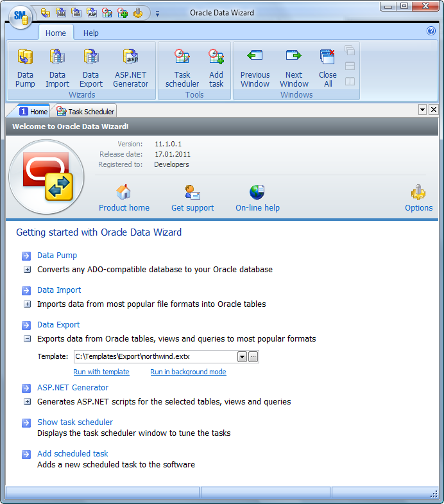Open the SM application menu button
The width and height of the screenshot is (444, 504).
pyautogui.click(x=21, y=17)
